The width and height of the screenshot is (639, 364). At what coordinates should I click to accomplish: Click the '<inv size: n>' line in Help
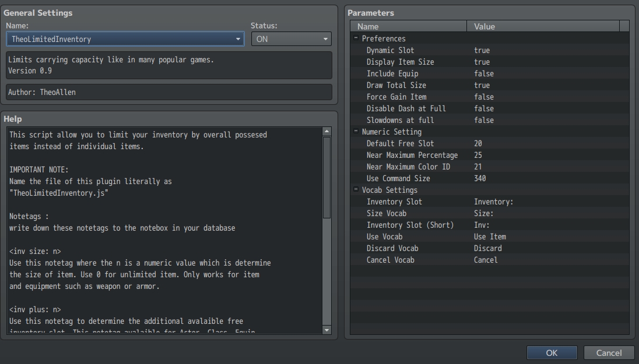[35, 251]
